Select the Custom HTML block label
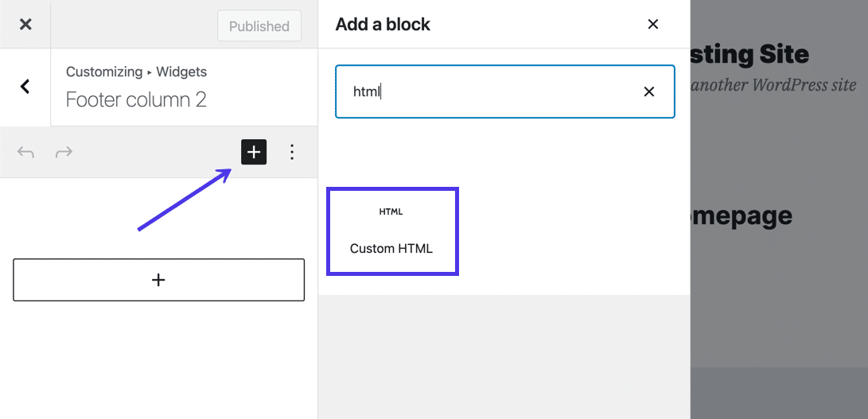The width and height of the screenshot is (868, 419). 391,249
